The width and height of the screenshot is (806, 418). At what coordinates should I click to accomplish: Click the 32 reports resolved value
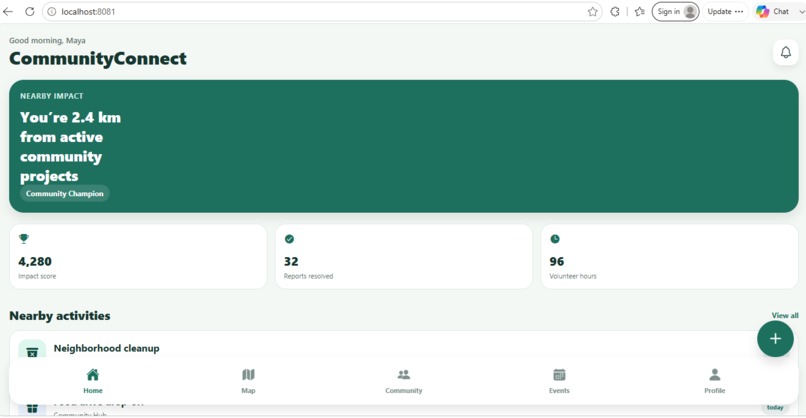click(291, 261)
